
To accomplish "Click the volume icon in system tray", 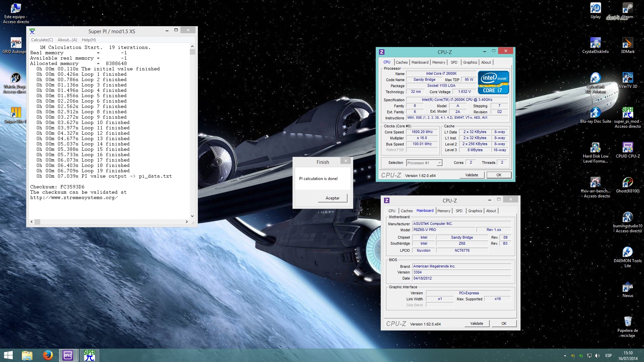I will click(597, 356).
